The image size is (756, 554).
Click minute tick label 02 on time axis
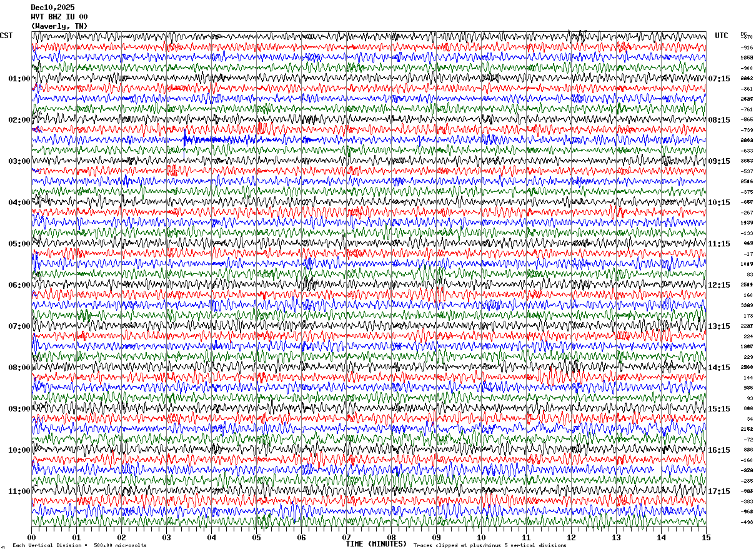[121, 537]
